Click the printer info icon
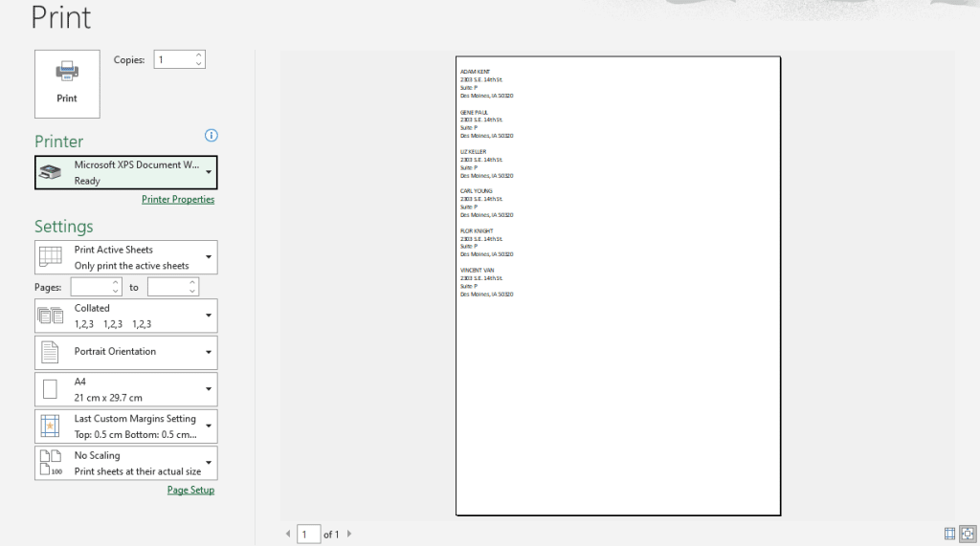980x546 pixels. (x=212, y=136)
